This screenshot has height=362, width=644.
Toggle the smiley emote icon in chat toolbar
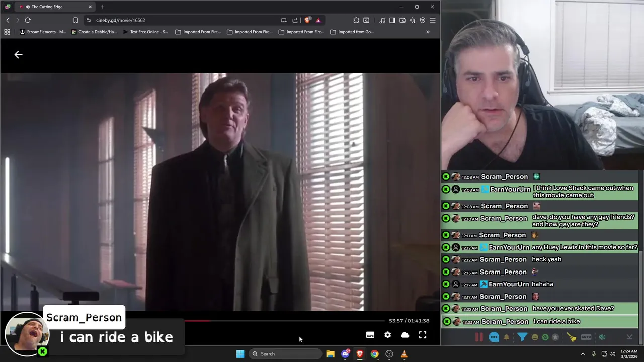click(535, 337)
